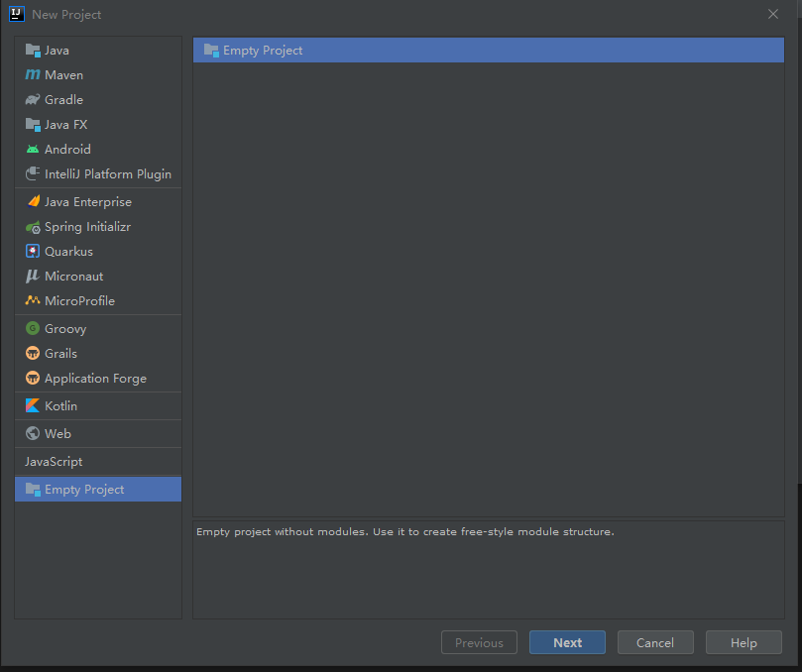Select the Gradle project type label

(x=63, y=100)
